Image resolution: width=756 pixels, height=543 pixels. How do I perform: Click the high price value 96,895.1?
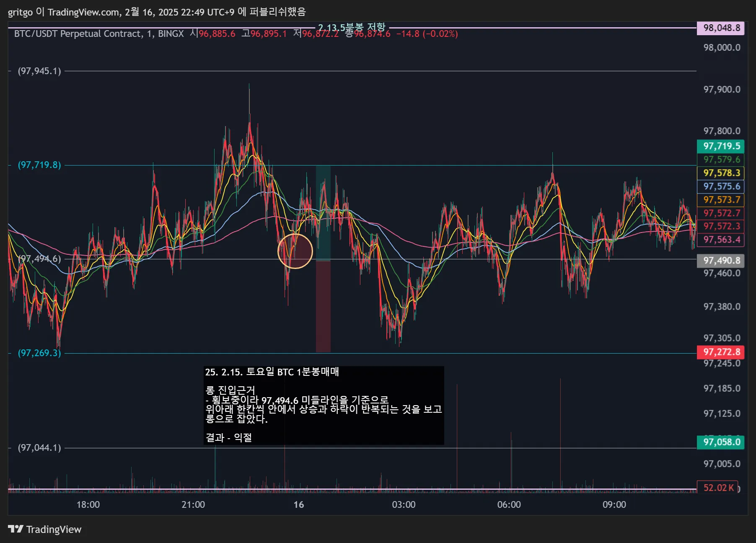pos(269,34)
